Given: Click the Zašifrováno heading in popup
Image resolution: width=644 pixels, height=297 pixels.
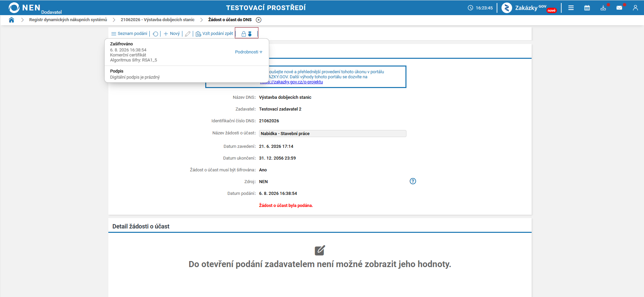Looking at the screenshot, I should 121,44.
